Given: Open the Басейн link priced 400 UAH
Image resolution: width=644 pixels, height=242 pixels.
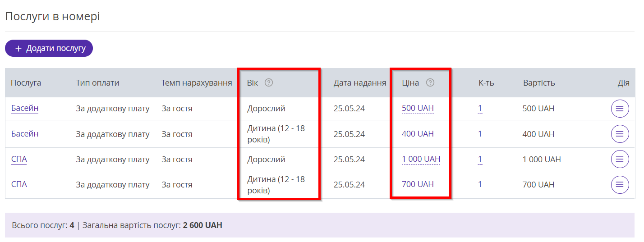Looking at the screenshot, I should [25, 134].
